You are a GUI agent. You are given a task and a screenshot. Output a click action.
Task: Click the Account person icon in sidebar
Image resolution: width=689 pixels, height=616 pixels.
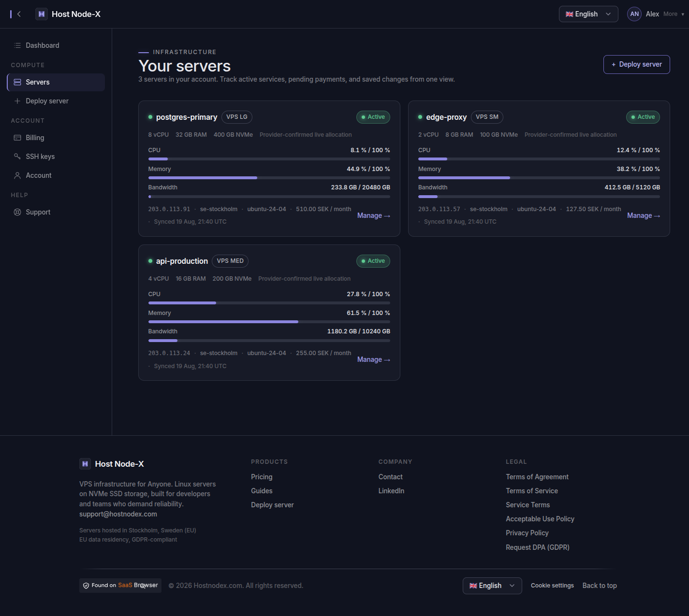click(x=17, y=175)
